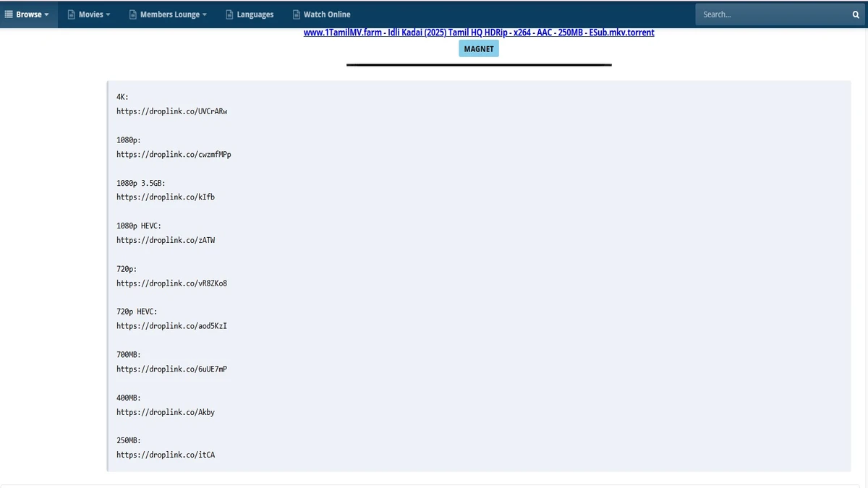Expand the Browse dropdown caret
The width and height of the screenshot is (868, 488).
point(47,15)
